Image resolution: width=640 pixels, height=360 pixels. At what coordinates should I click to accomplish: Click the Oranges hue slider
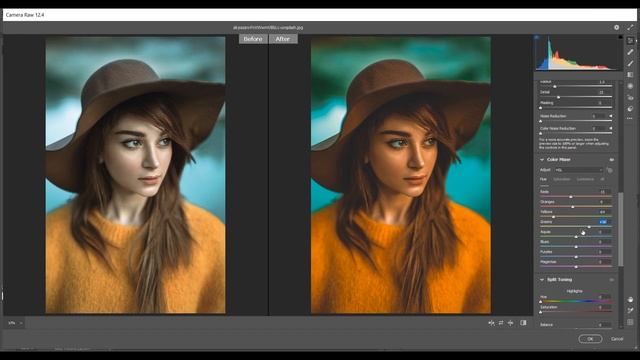[x=576, y=207]
